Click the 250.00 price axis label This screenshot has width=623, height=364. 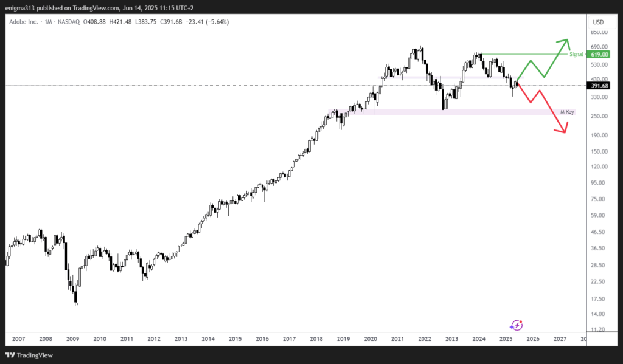pyautogui.click(x=599, y=116)
